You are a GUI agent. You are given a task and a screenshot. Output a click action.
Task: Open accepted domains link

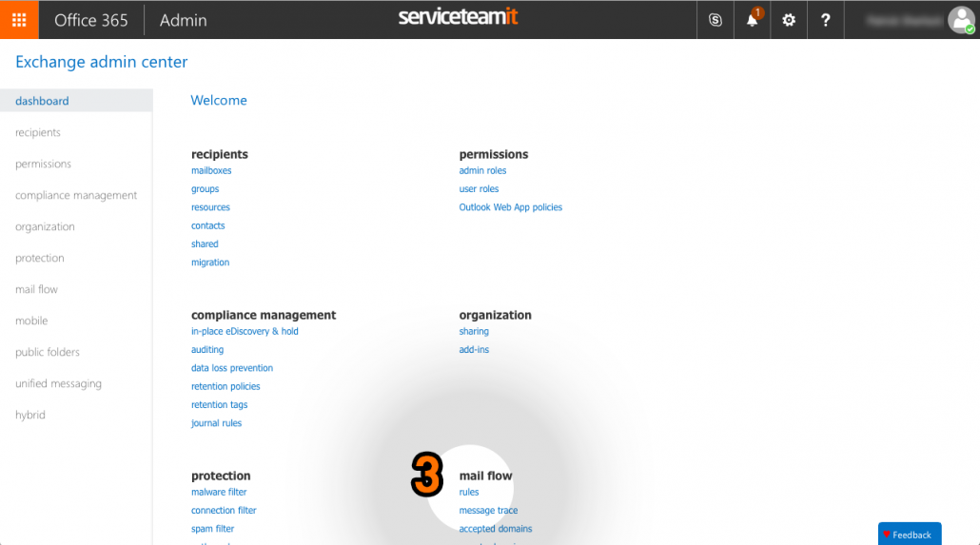click(496, 529)
